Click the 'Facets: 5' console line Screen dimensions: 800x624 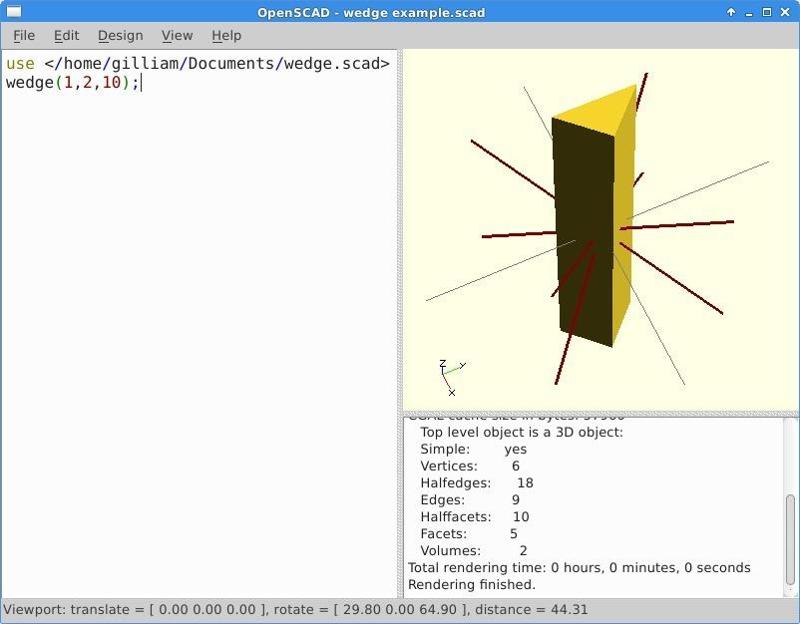pos(469,533)
